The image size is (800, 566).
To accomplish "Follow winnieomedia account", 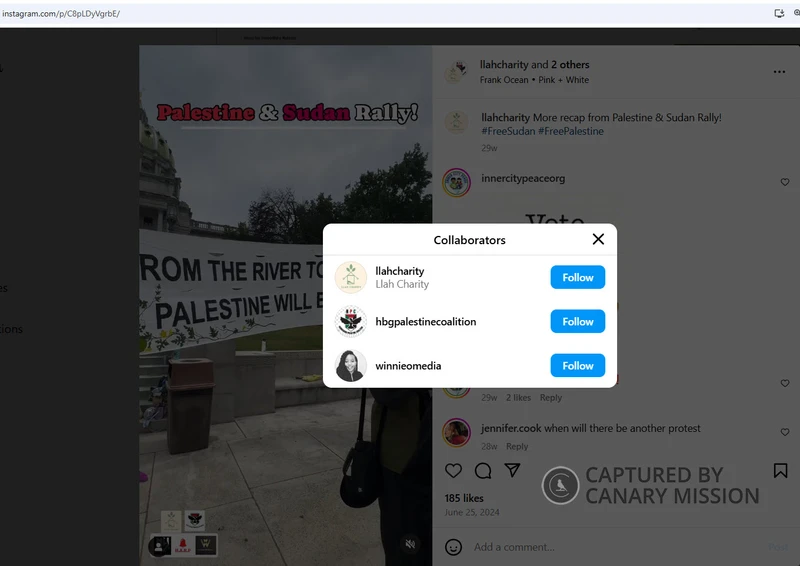I will pos(578,365).
